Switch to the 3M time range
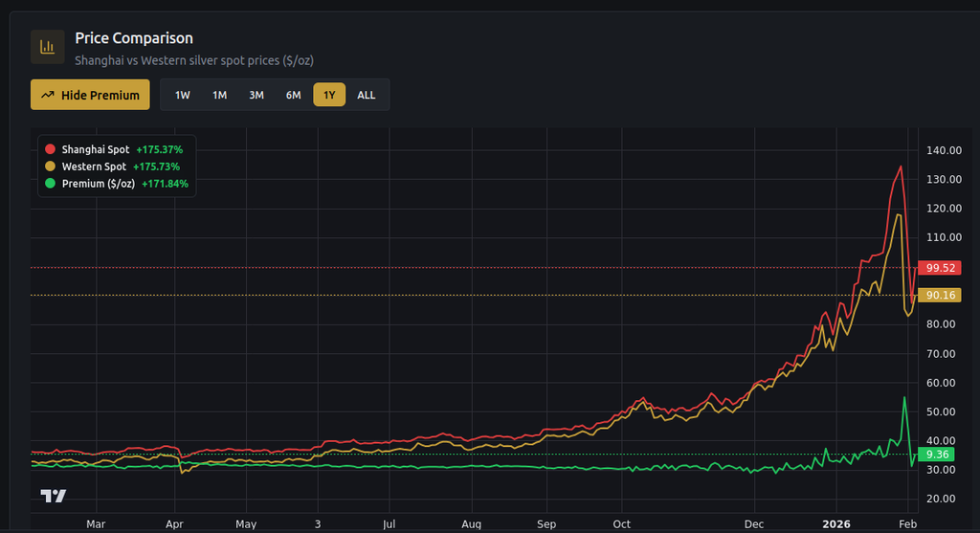This screenshot has height=533, width=980. click(x=256, y=95)
